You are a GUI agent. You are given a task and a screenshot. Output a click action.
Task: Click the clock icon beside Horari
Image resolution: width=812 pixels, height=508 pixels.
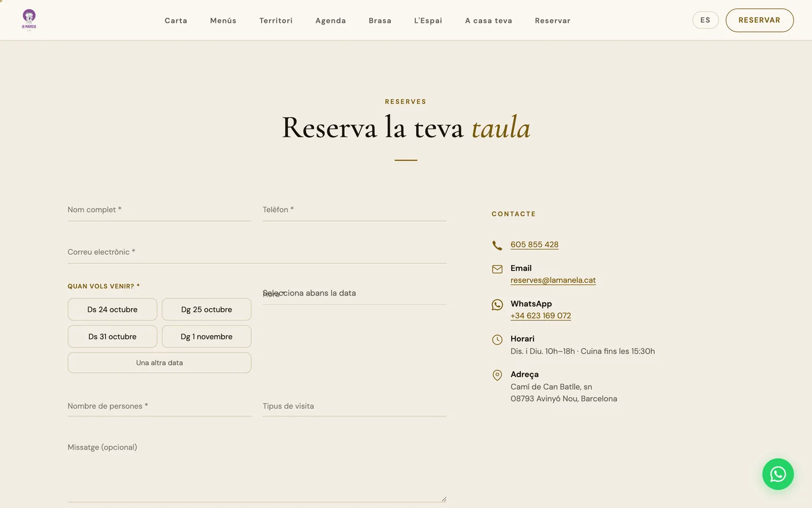[x=497, y=340]
